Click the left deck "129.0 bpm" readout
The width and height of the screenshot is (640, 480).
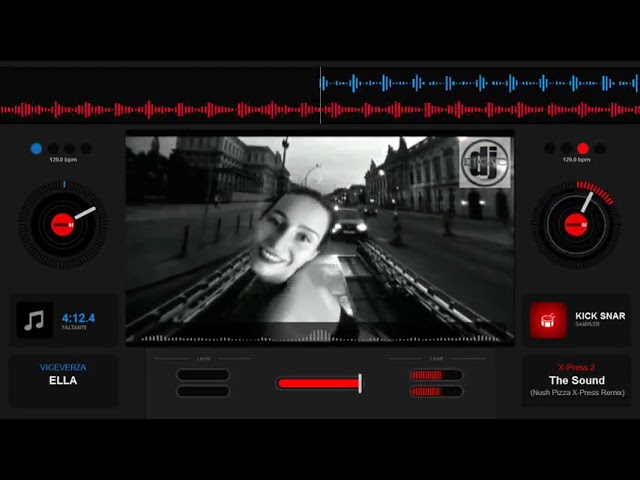pyautogui.click(x=63, y=160)
